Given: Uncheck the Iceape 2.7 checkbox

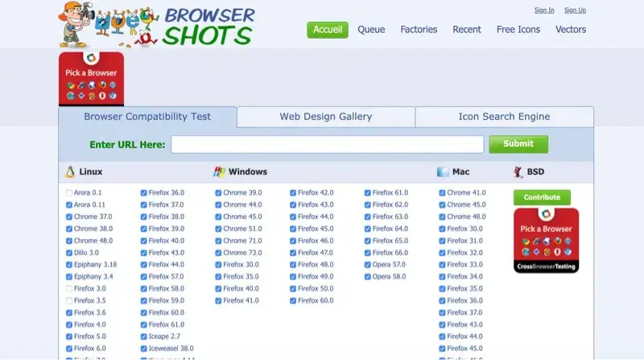Looking at the screenshot, I should (x=144, y=337).
